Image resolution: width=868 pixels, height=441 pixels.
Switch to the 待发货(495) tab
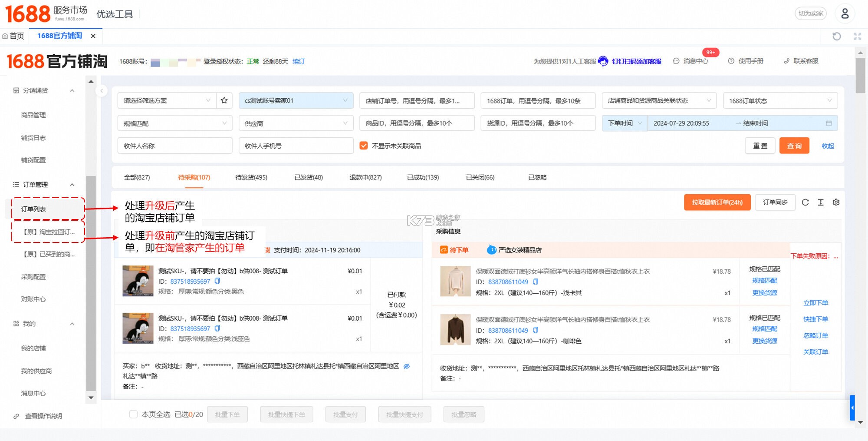click(251, 177)
